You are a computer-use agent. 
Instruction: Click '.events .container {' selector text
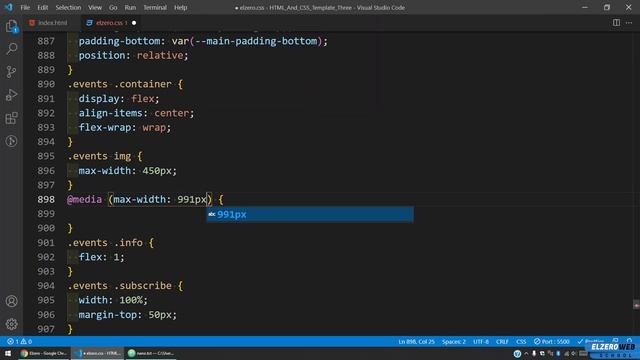[125, 84]
